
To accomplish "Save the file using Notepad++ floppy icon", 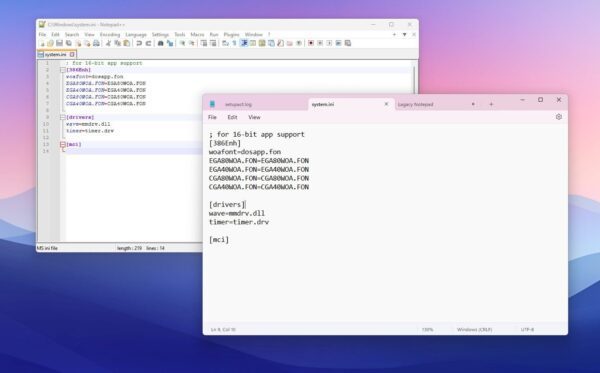I will [x=60, y=43].
